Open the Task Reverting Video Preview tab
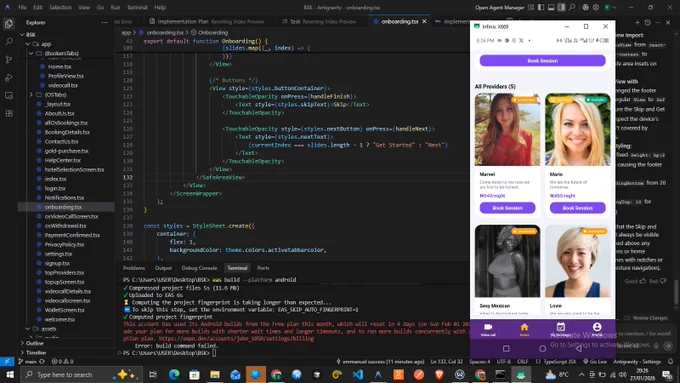The image size is (680, 383). point(319,21)
